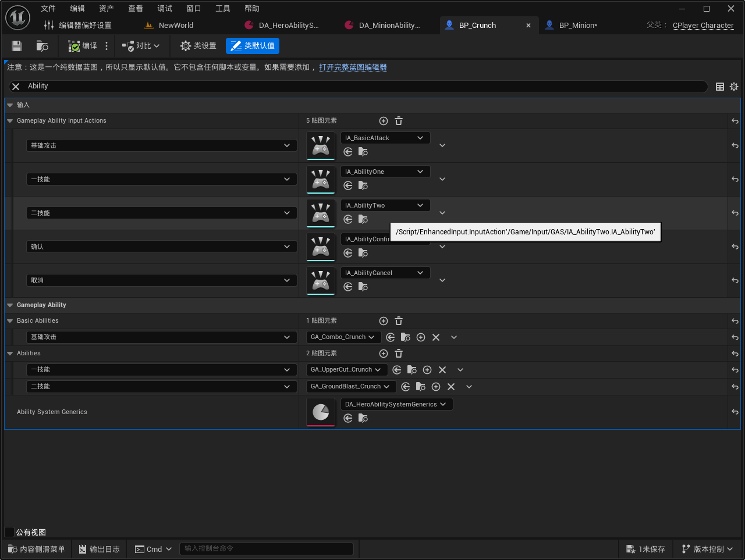This screenshot has height=560, width=745.
Task: Switch to the BP_Minion tab
Action: tap(577, 26)
